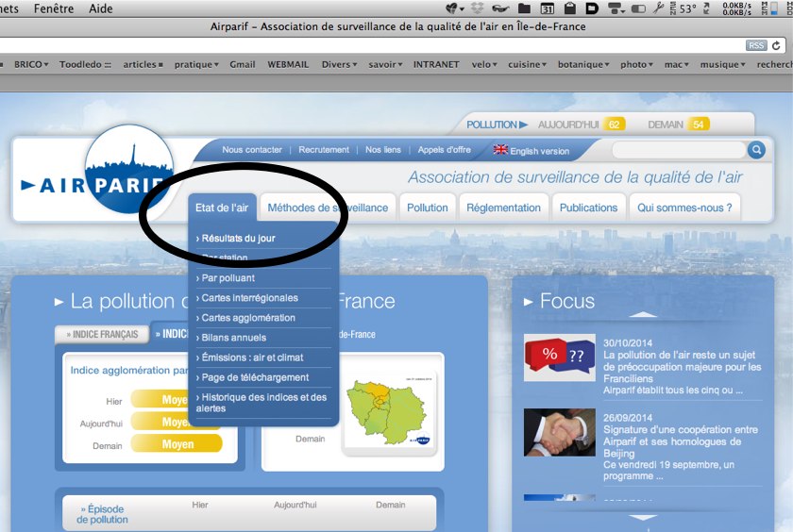Open the Gmail bookmark
Image resolution: width=793 pixels, height=532 pixels.
243,64
